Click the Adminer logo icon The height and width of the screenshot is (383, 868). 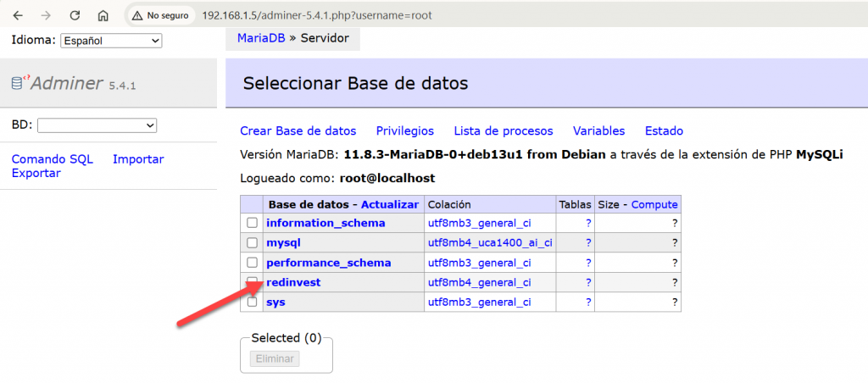[x=19, y=82]
